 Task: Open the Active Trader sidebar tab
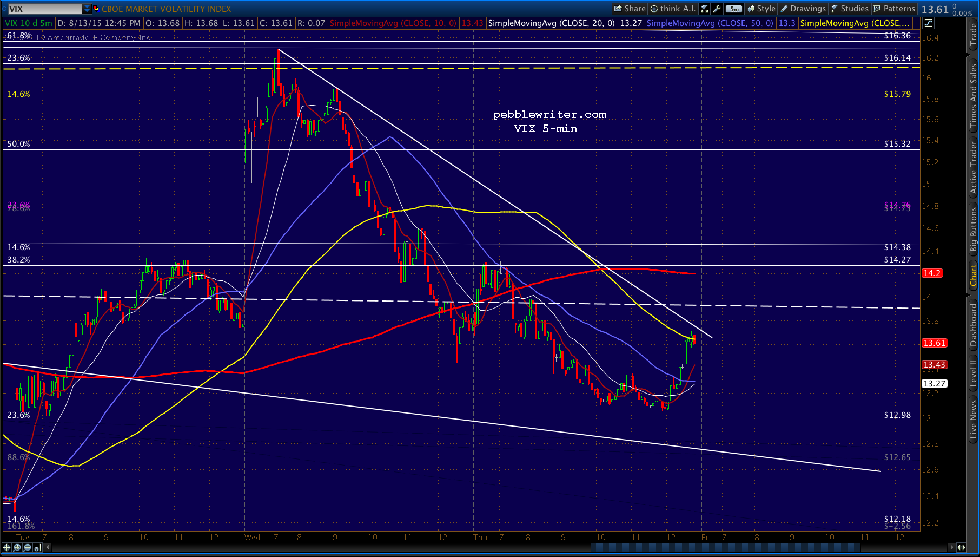(x=974, y=168)
